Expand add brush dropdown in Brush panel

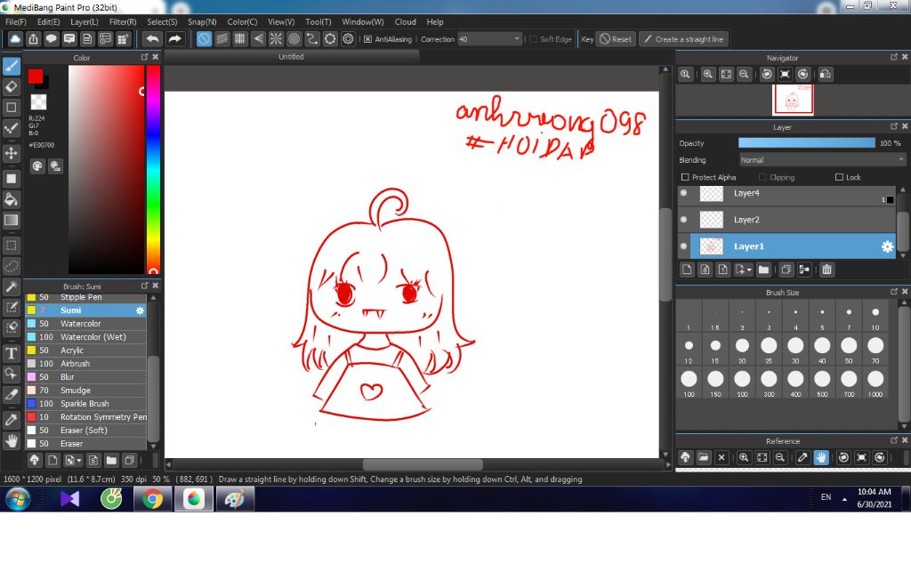pos(79,461)
